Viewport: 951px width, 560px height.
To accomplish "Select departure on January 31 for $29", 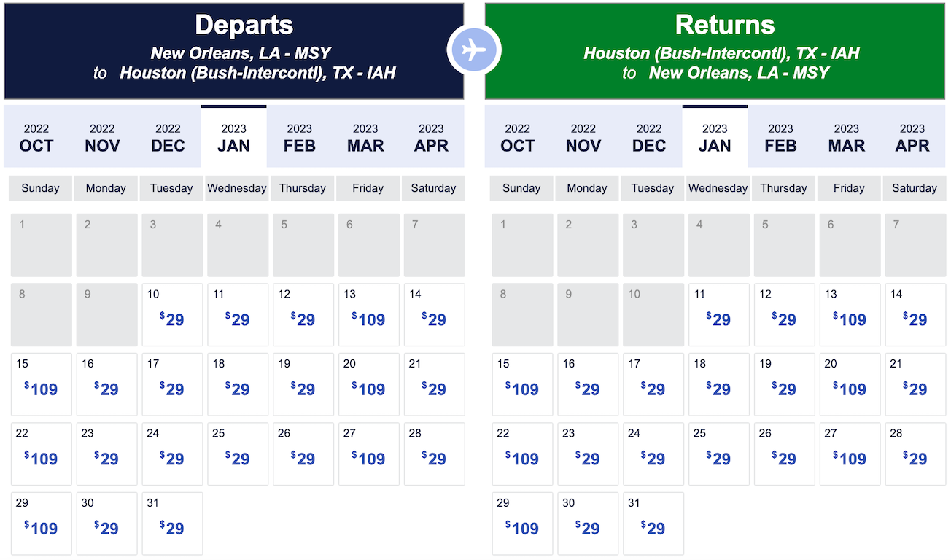I will click(172, 524).
